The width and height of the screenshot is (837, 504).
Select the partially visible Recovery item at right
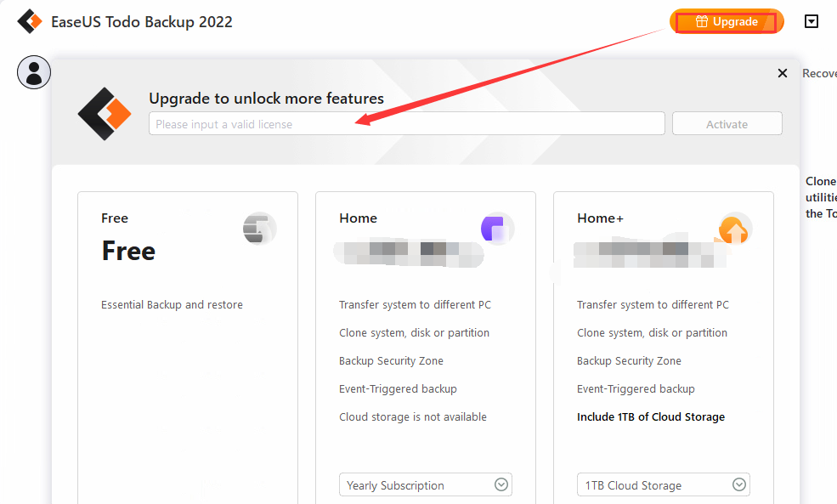tap(819, 74)
